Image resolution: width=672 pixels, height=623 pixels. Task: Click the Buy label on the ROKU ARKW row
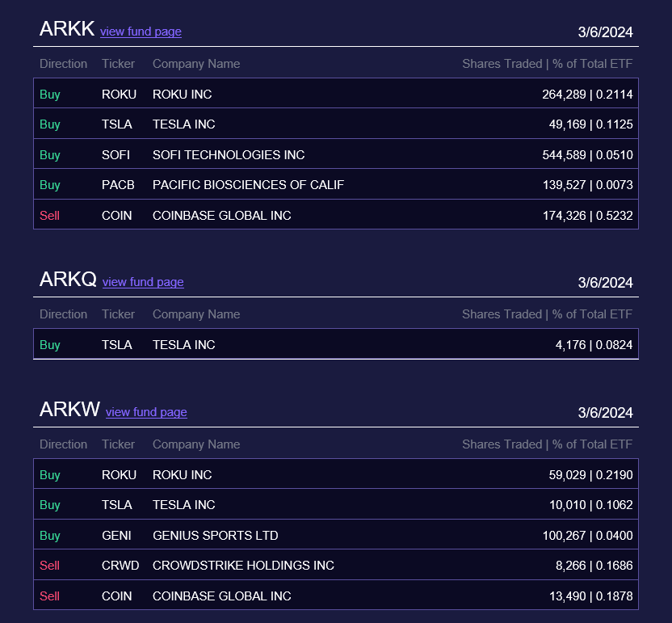pyautogui.click(x=49, y=474)
